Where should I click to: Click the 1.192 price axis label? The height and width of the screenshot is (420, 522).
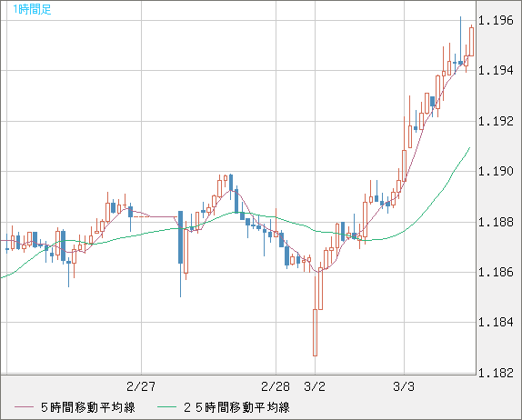pos(496,121)
